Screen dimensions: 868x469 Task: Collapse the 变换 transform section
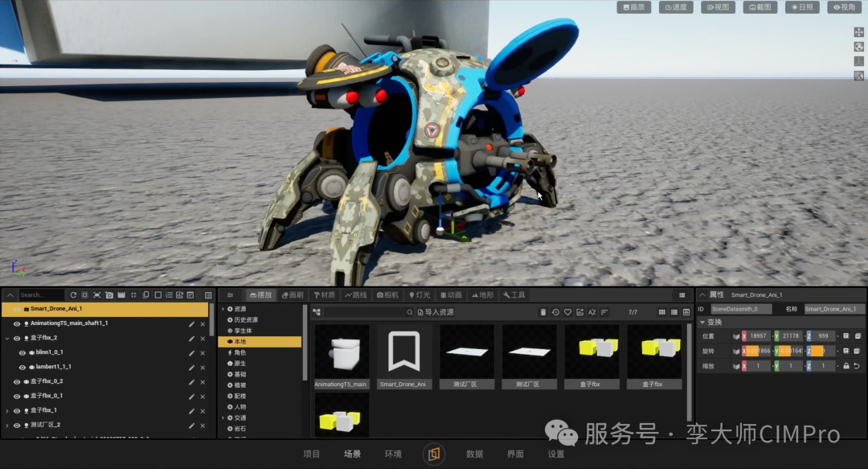click(x=702, y=322)
